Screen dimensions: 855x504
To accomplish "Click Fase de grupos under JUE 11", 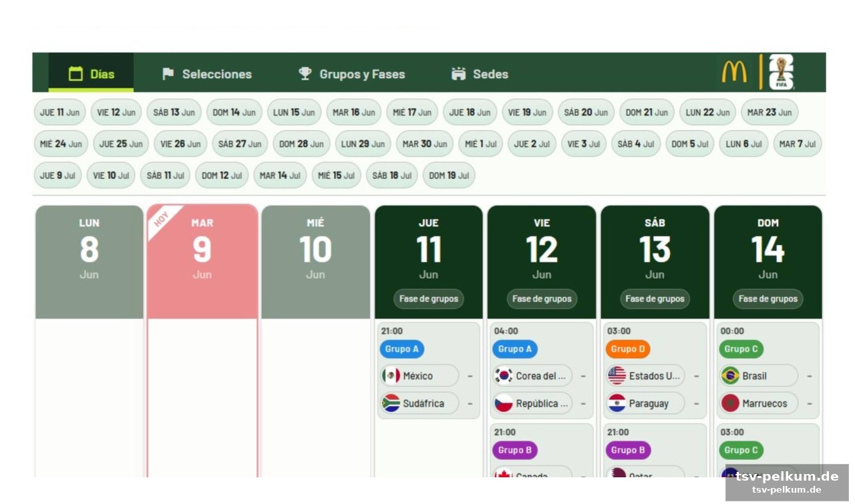I will [428, 298].
